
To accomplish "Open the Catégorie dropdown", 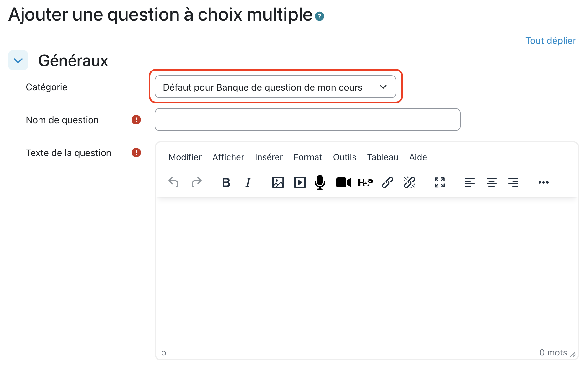I will (275, 87).
